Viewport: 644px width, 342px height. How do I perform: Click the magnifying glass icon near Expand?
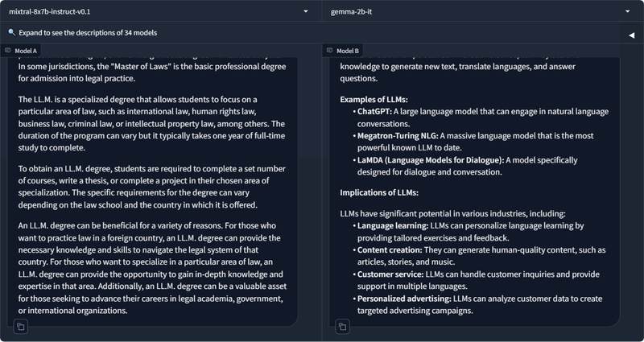coord(11,32)
